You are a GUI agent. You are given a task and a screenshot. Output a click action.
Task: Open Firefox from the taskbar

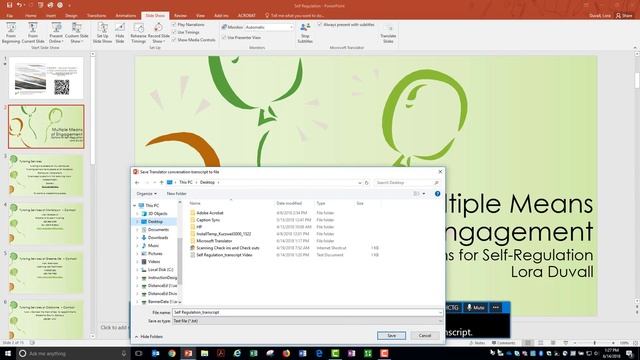point(286,353)
